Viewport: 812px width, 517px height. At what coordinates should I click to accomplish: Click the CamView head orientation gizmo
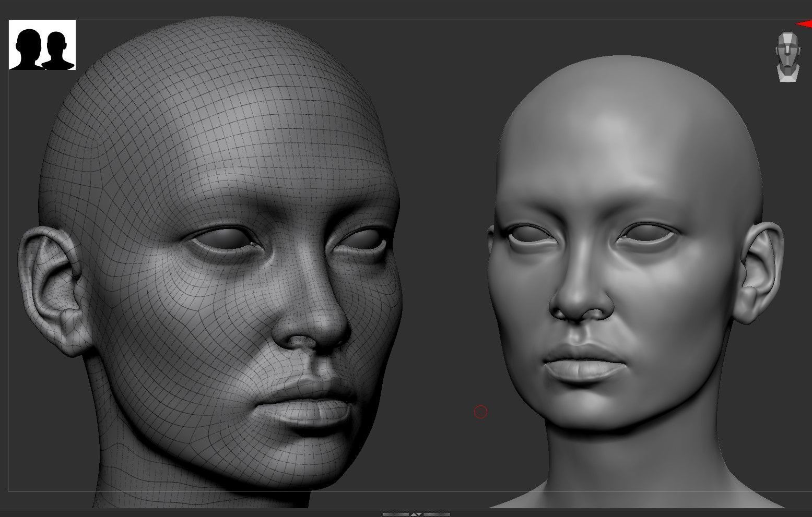(787, 57)
